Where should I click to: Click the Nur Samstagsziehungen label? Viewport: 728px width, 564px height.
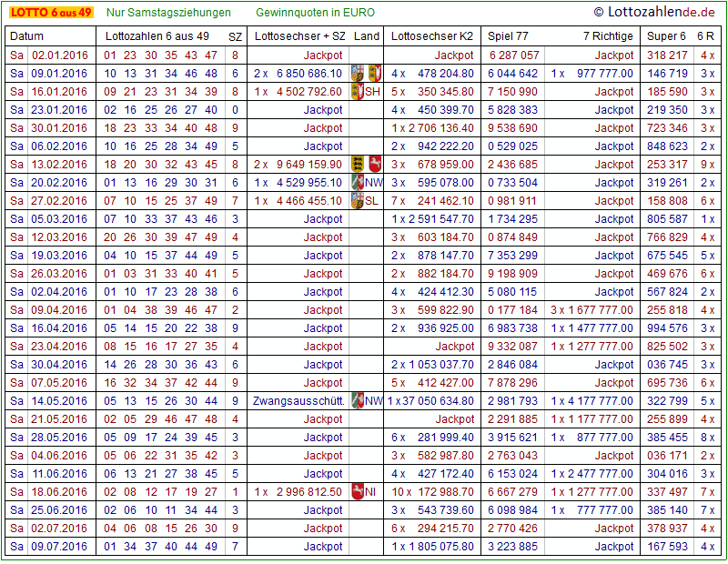(168, 13)
